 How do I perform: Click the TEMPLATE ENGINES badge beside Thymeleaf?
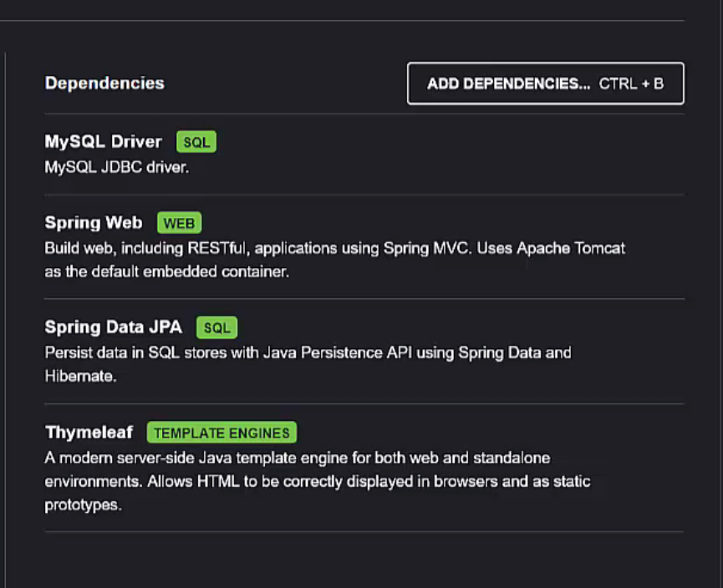coord(221,433)
